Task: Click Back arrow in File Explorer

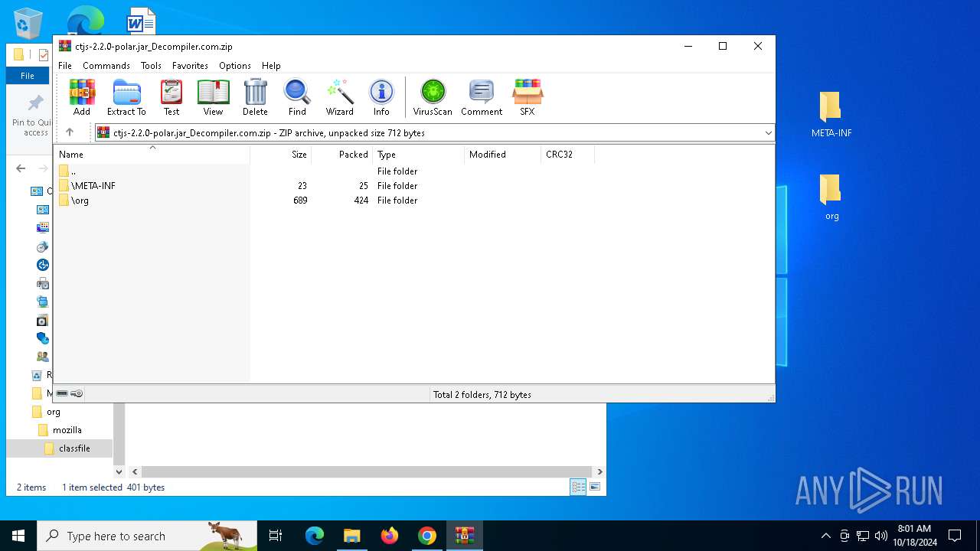Action: click(x=21, y=168)
